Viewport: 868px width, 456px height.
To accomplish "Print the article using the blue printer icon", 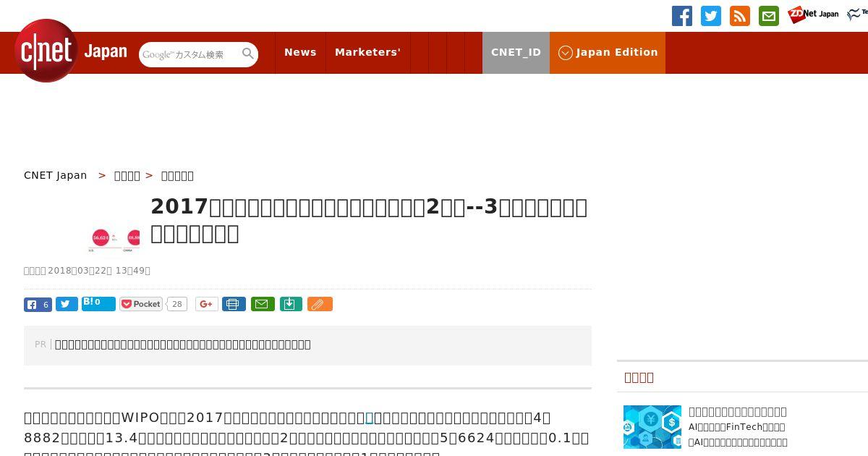I will pyautogui.click(x=234, y=304).
